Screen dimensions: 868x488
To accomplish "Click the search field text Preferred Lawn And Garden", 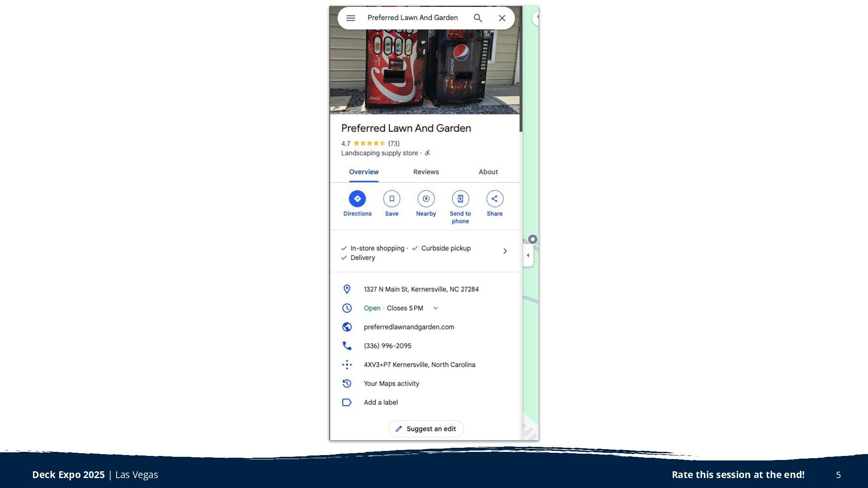I will 412,18.
